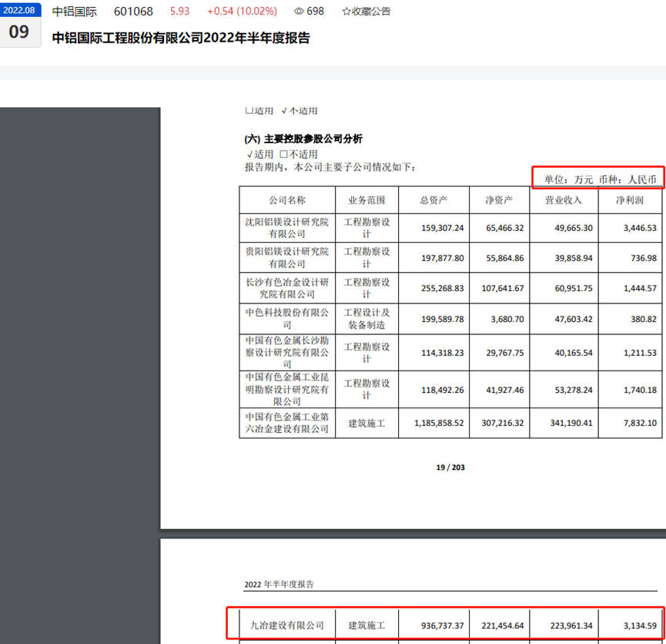The image size is (666, 644).
Task: Select 九冶建设有限公司 cell
Action: click(x=287, y=626)
